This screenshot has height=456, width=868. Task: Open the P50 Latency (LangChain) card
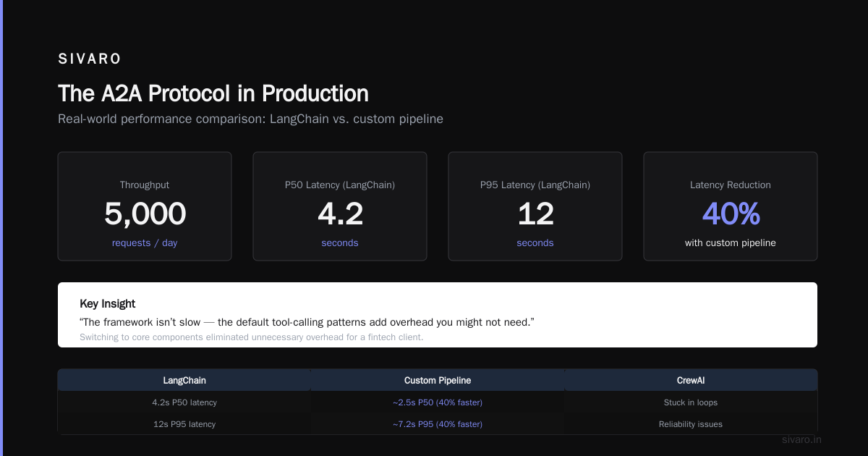(x=340, y=206)
